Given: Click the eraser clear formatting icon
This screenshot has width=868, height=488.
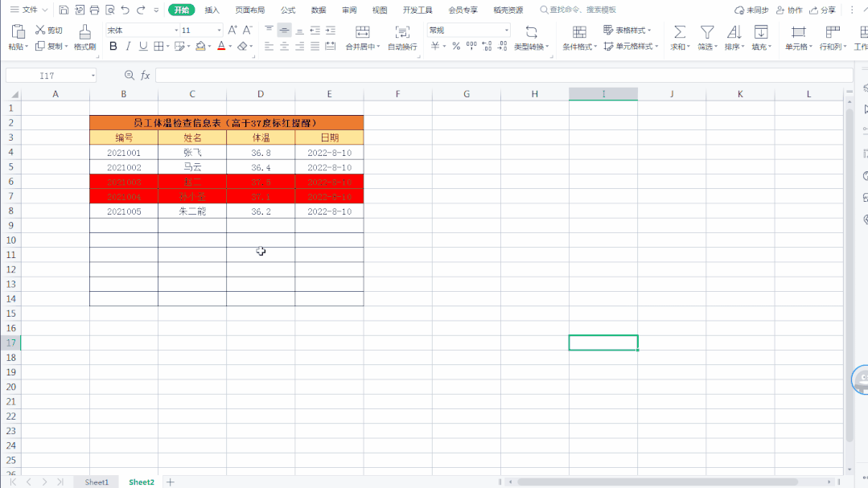Looking at the screenshot, I should tap(242, 47).
